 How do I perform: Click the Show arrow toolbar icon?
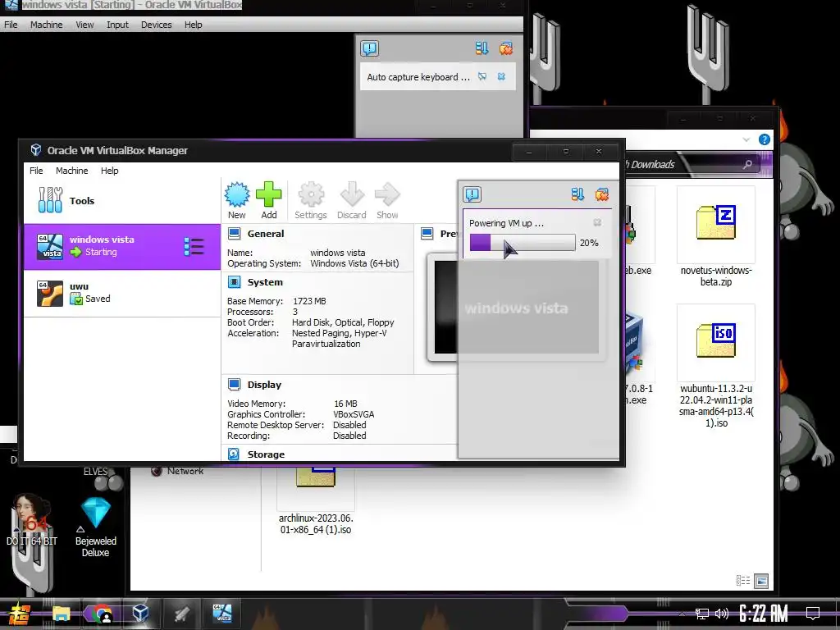pyautogui.click(x=387, y=200)
